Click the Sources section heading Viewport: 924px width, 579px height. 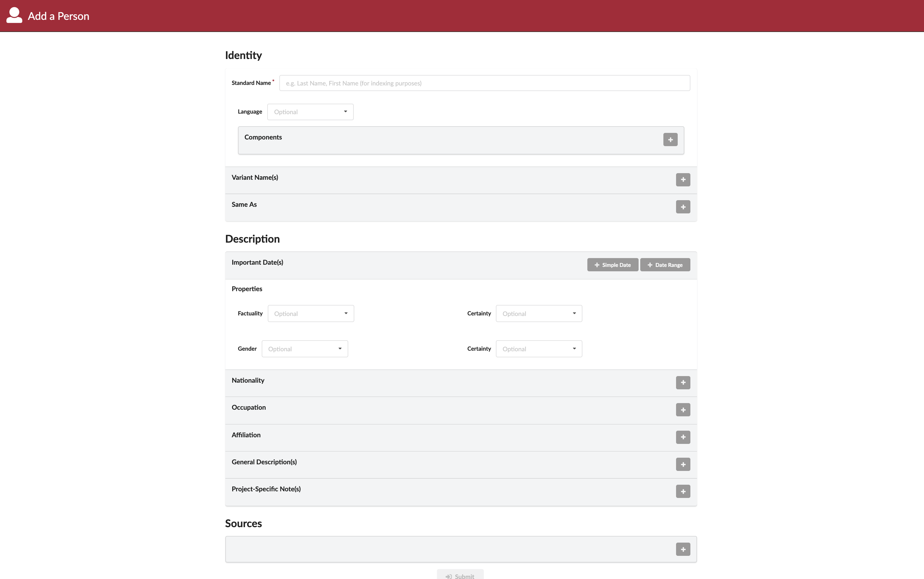click(x=243, y=524)
